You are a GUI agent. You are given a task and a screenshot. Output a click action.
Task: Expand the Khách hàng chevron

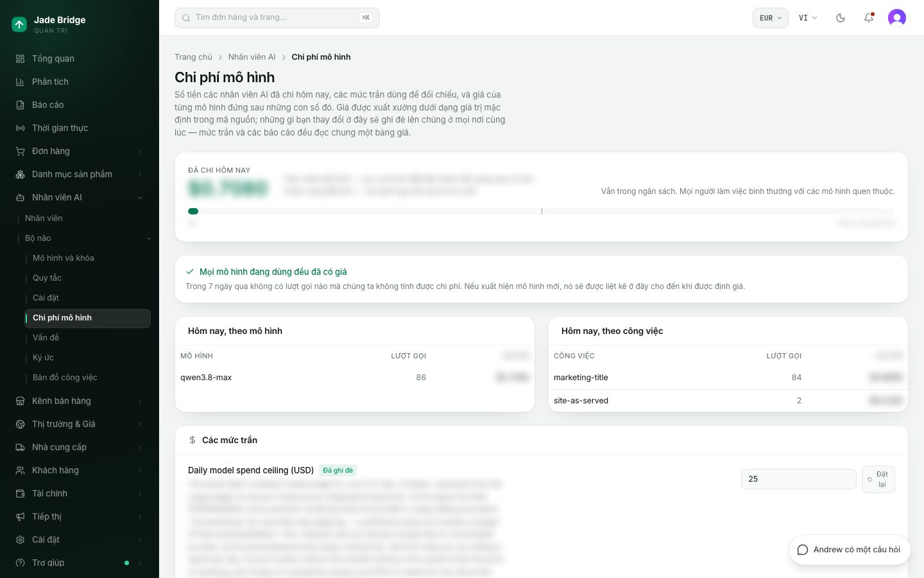point(140,471)
